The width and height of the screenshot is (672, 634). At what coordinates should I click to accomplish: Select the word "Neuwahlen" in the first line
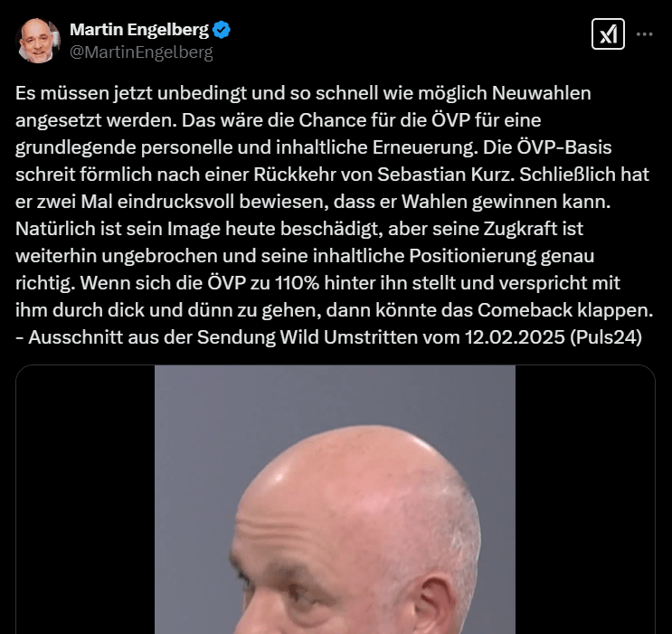pos(541,93)
